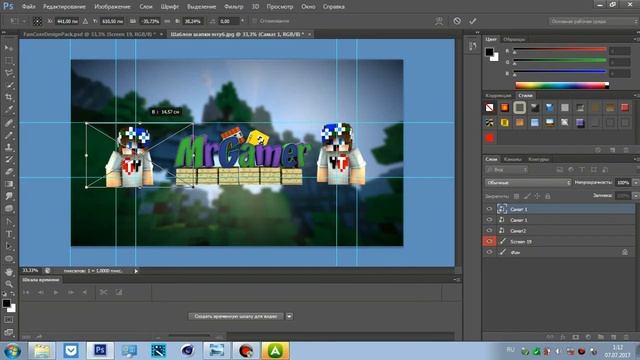Toggle quick mask mode in toolbar
This screenshot has height=360, width=640.
9,320
